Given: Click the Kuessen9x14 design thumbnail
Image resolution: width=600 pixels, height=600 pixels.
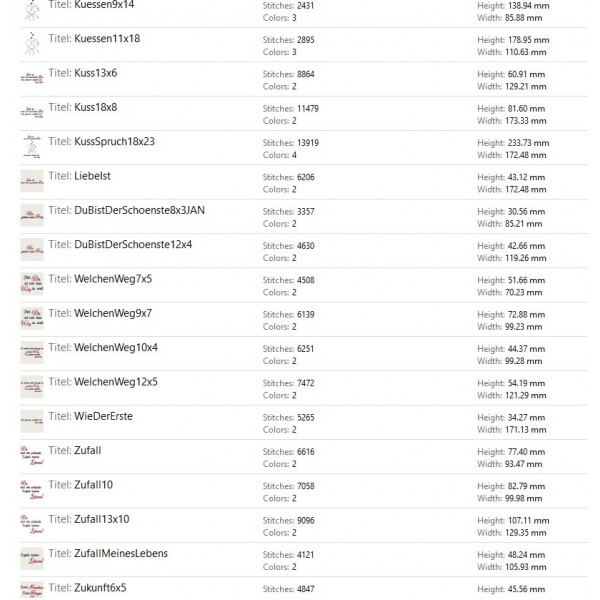Looking at the screenshot, I should click(x=32, y=11).
